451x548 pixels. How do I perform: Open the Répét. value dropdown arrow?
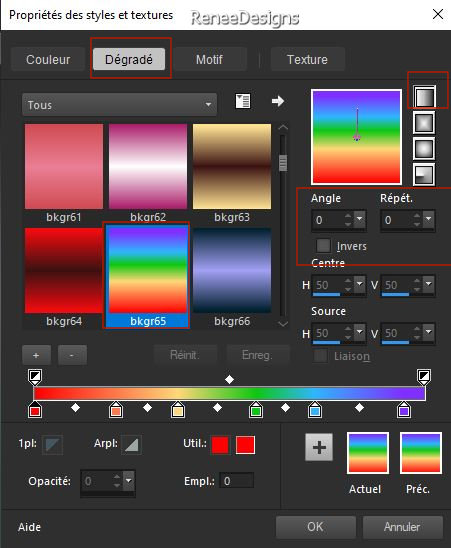coord(428,219)
